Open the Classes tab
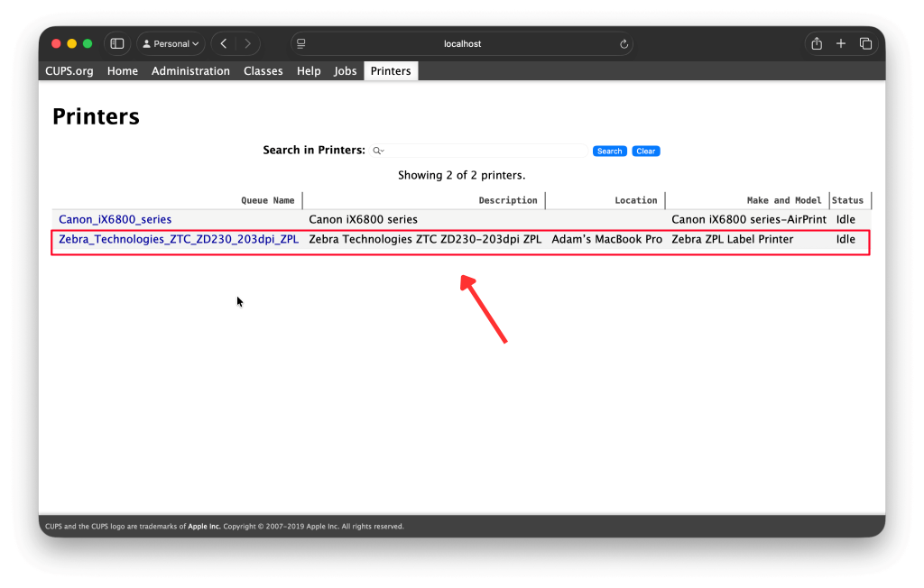Screen dimensions: 924x588 [x=263, y=71]
